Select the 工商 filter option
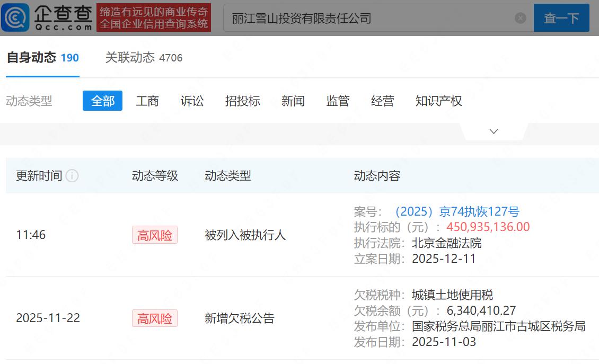Screen dimensions: 599x364 coord(147,101)
